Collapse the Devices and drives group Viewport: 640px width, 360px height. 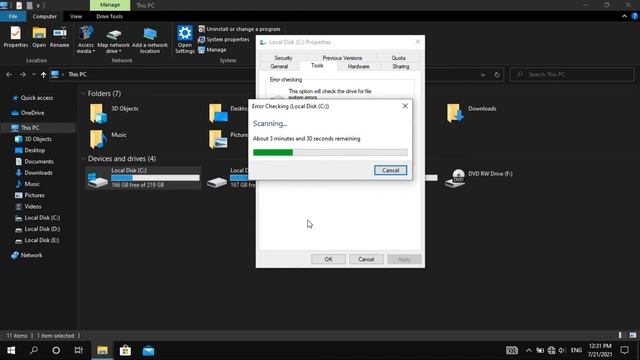[x=83, y=158]
